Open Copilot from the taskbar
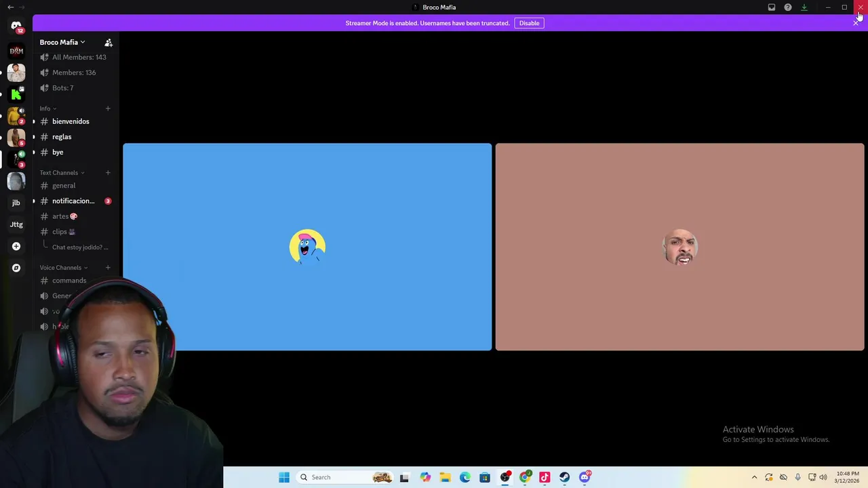 [425, 477]
